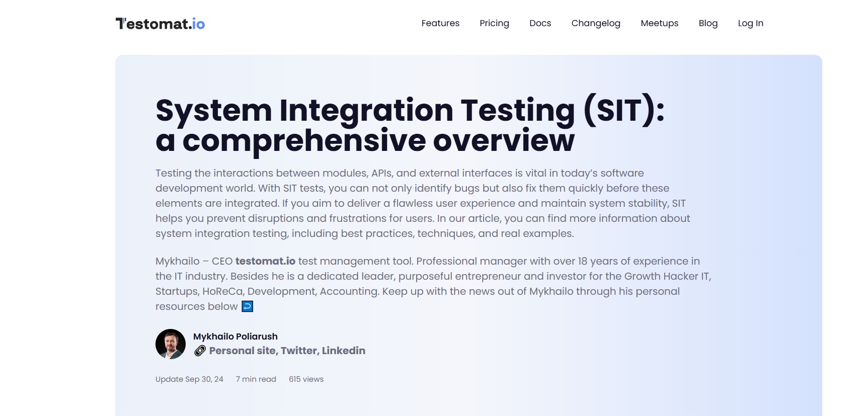Image resolution: width=868 pixels, height=416 pixels.
Task: Click the author name Mykhailo Poliarush
Action: coord(235,337)
